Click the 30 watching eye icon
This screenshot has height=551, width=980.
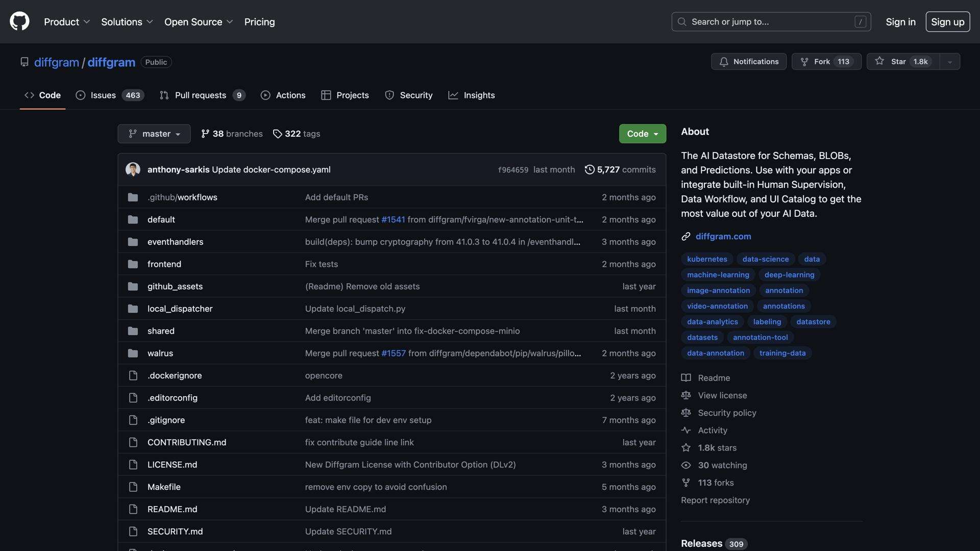pyautogui.click(x=686, y=465)
